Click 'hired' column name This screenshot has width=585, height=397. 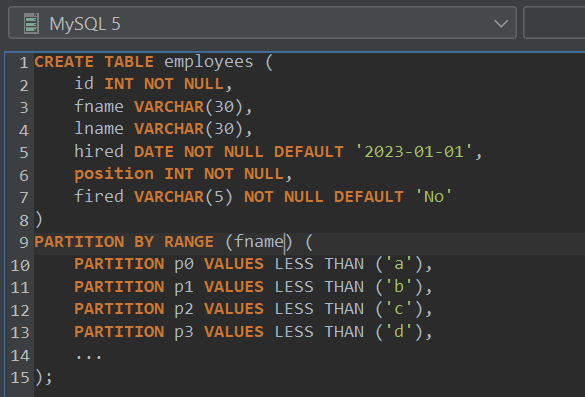pos(99,151)
